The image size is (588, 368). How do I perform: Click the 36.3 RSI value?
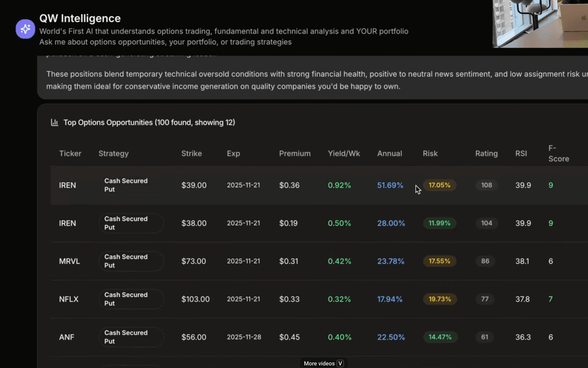pyautogui.click(x=523, y=337)
